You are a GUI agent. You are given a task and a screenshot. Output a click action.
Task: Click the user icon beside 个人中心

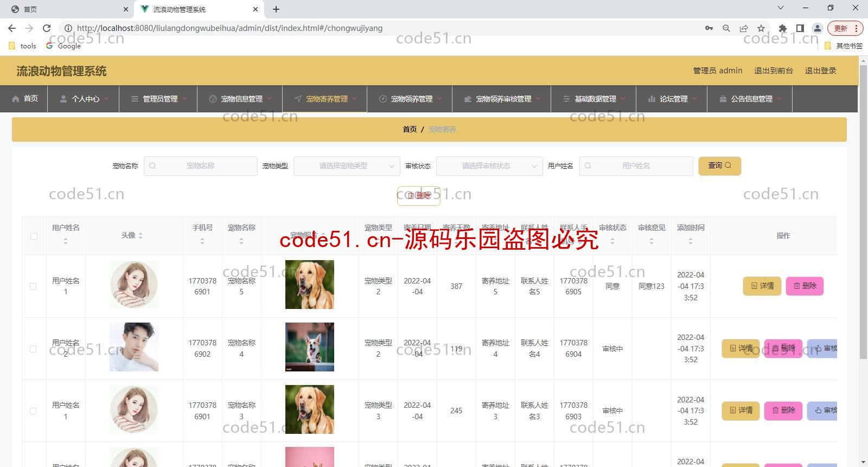[x=63, y=99]
